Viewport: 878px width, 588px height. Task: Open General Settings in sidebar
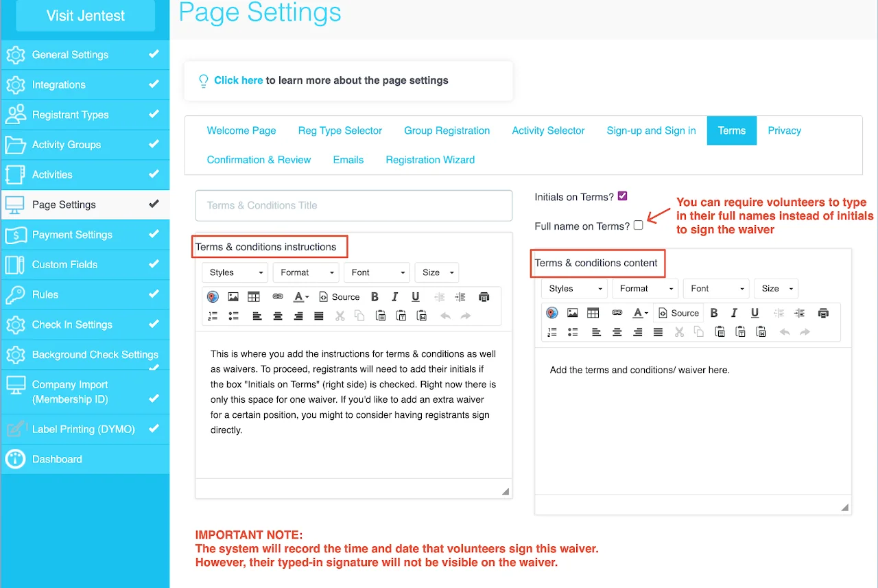click(x=85, y=55)
